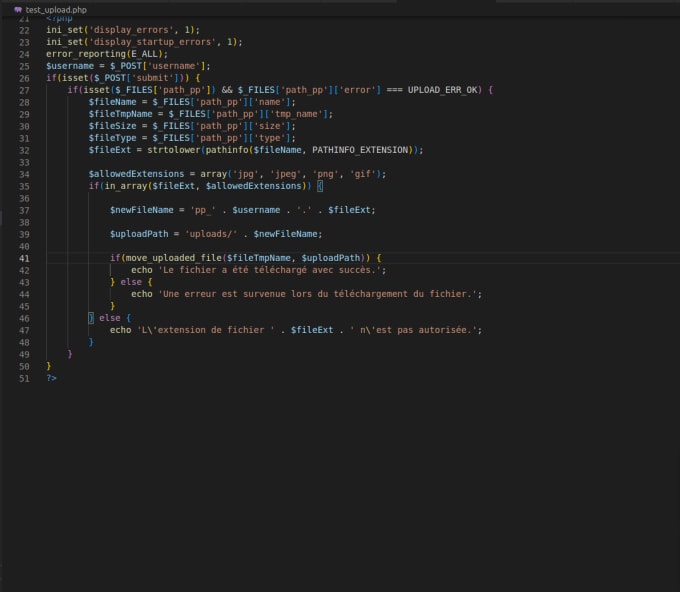Screen dimensions: 680x592
Task: Click the else keyword on line 46
Action: 110,318
